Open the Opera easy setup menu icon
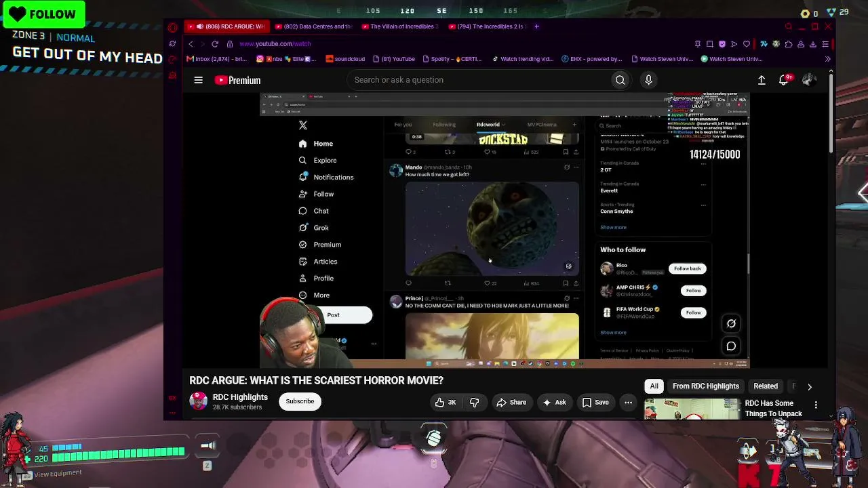Viewport: 868px width, 488px height. point(825,44)
